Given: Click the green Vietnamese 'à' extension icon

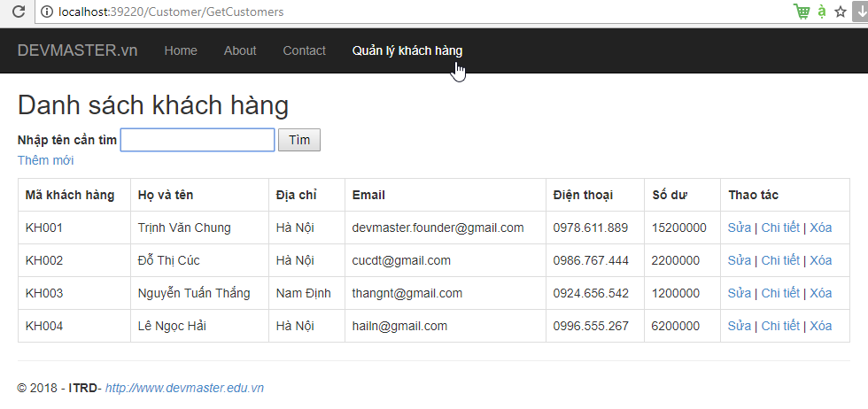Looking at the screenshot, I should point(822,12).
